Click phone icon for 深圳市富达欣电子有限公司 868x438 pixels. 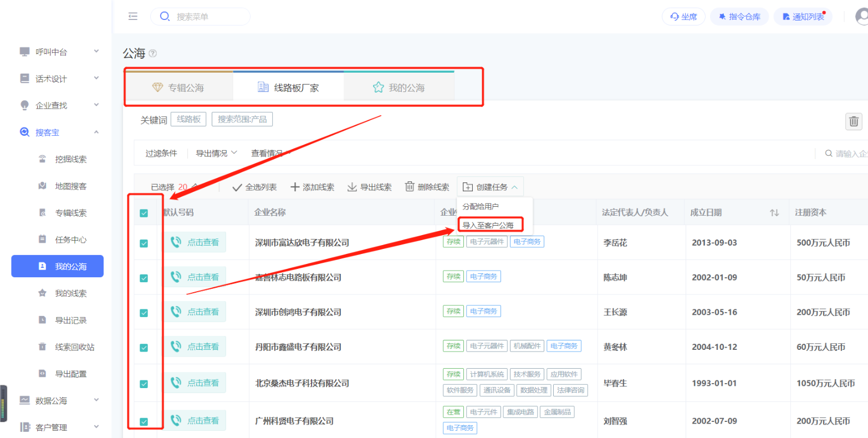tap(176, 242)
